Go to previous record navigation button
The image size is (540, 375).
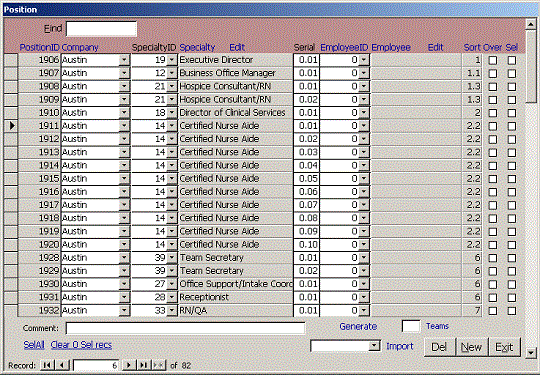pos(62,365)
